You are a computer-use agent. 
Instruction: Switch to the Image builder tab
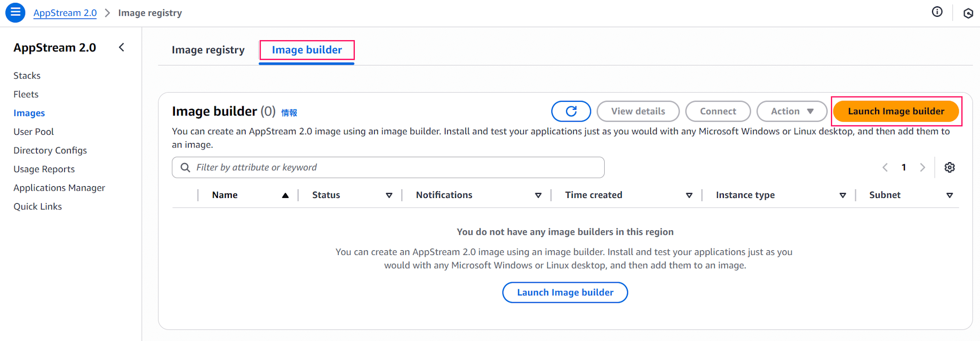coord(307,50)
